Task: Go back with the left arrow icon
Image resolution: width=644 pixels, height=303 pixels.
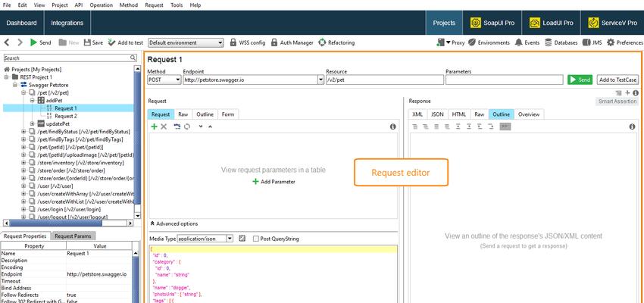Action: pyautogui.click(x=7, y=42)
